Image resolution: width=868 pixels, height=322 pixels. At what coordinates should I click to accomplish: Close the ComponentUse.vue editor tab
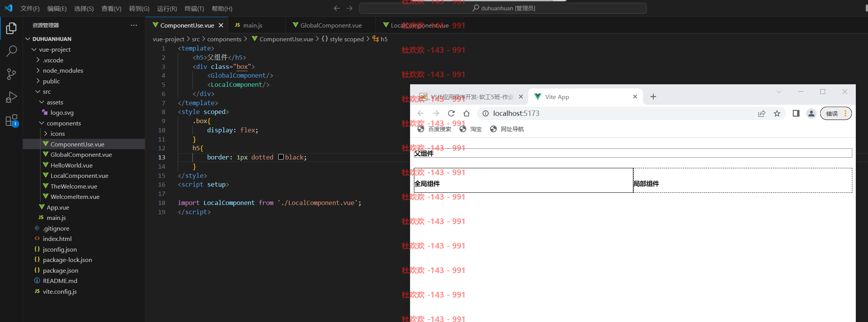click(221, 25)
